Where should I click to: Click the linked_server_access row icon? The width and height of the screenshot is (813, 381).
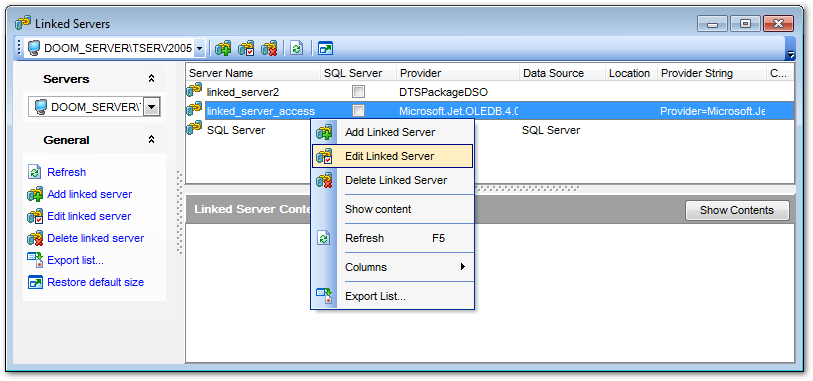(x=194, y=109)
